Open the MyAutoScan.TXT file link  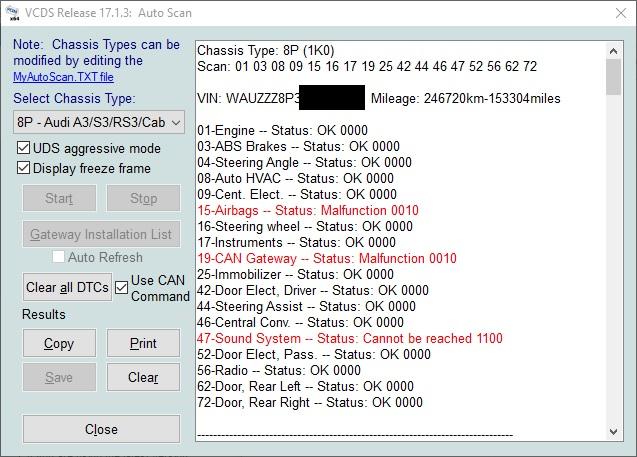(63, 77)
